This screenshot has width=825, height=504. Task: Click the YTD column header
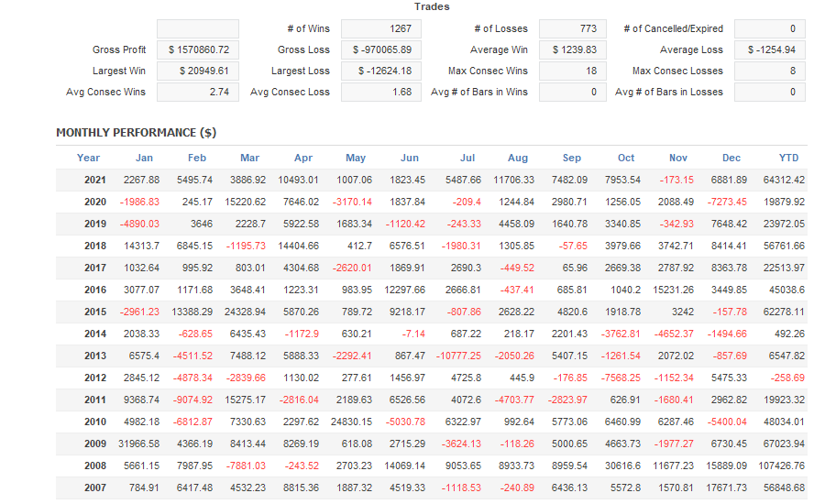coord(788,158)
